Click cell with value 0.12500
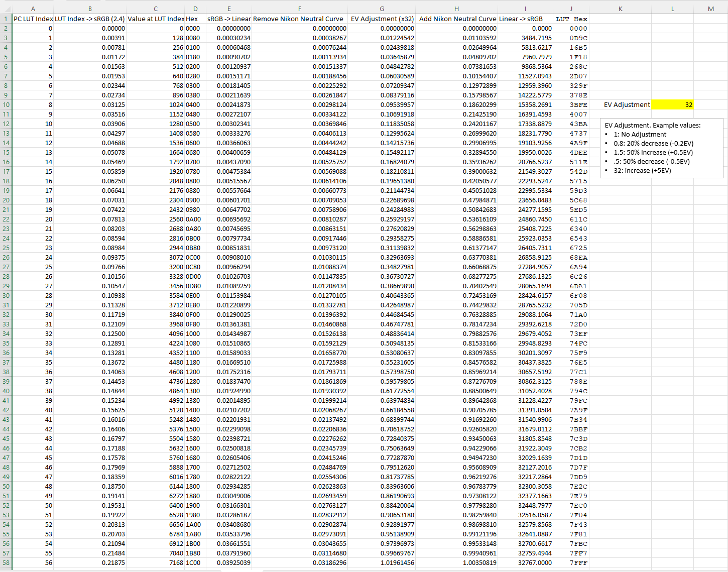The image size is (728, 572). (x=90, y=333)
